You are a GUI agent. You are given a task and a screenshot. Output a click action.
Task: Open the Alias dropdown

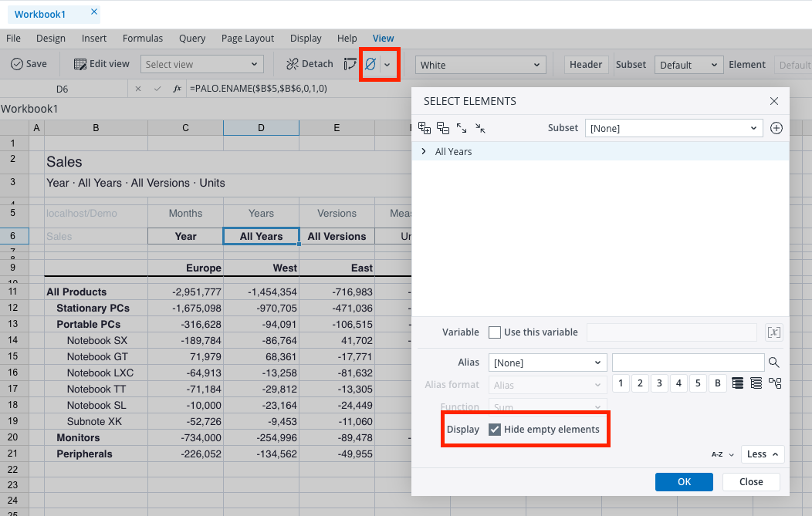(x=547, y=362)
